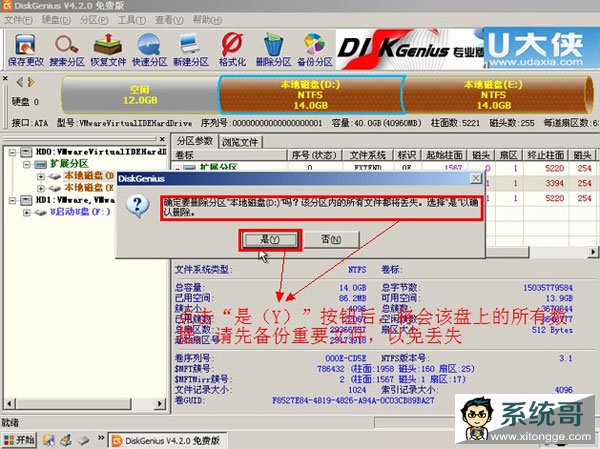
Task: Click second quick launch taskbar icon
Action: pos(66,441)
